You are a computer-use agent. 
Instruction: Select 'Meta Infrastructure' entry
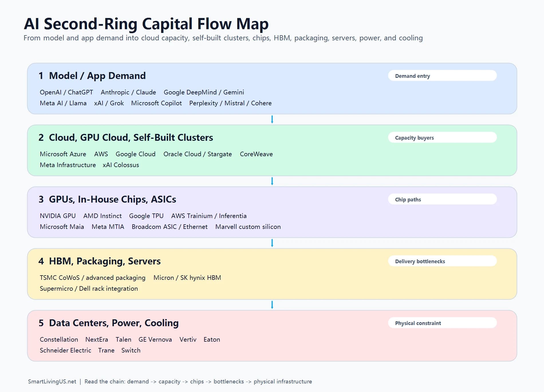click(68, 165)
